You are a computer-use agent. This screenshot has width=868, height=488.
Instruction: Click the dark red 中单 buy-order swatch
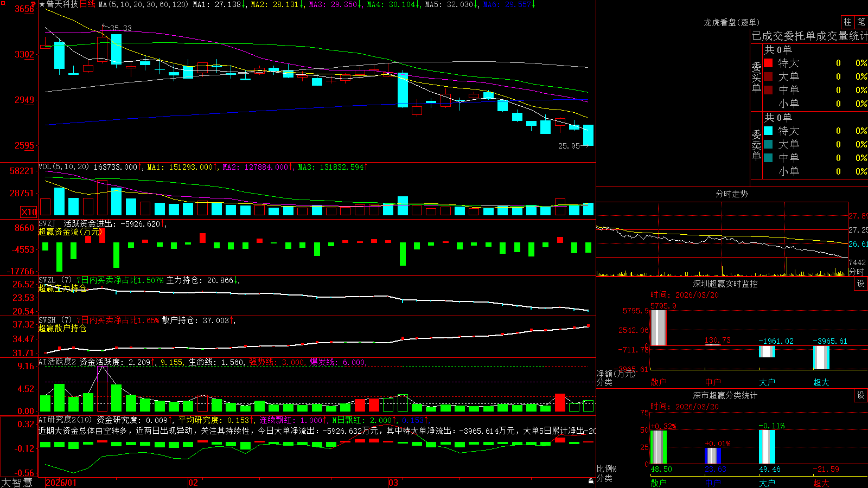pos(768,90)
